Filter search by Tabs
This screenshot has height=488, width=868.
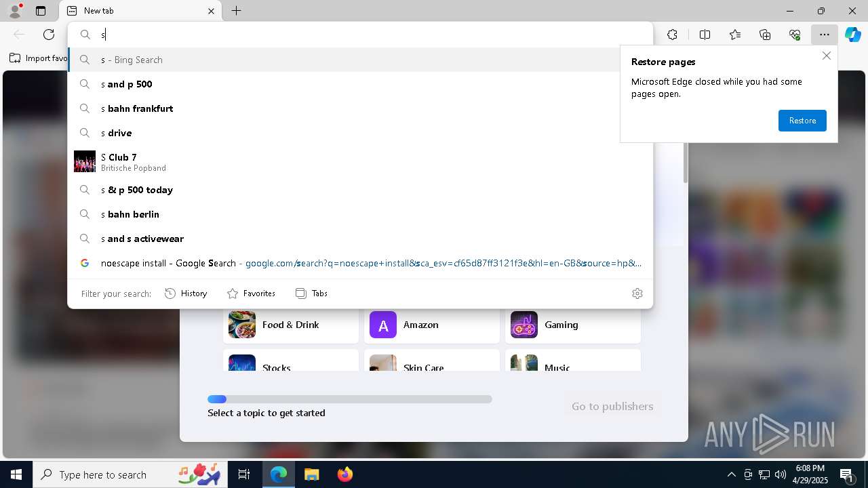point(312,293)
